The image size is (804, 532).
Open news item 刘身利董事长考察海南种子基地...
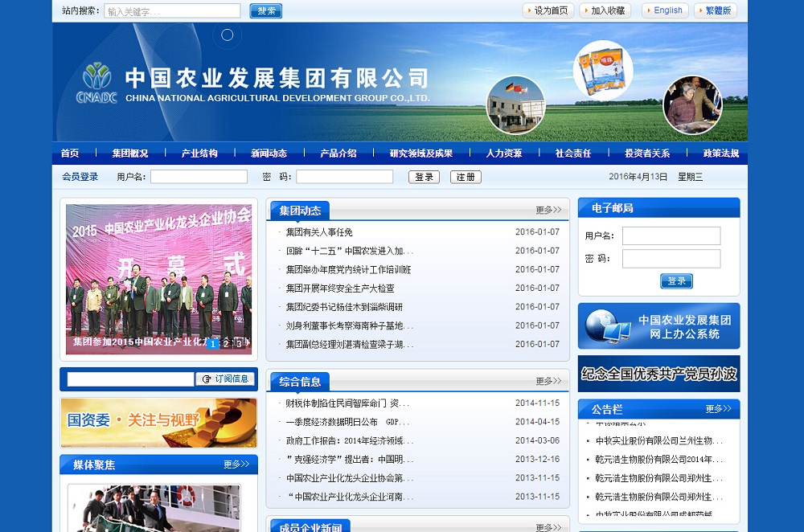point(350,325)
